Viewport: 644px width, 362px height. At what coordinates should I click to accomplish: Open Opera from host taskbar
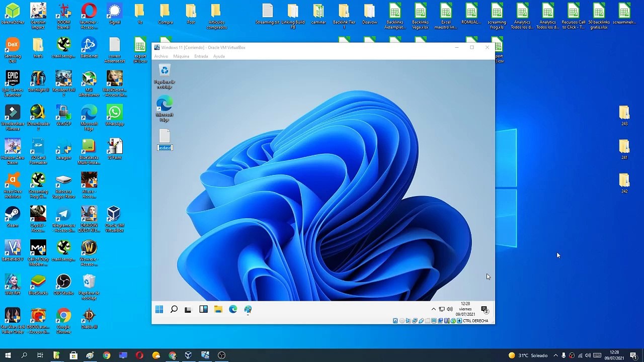tap(139, 355)
